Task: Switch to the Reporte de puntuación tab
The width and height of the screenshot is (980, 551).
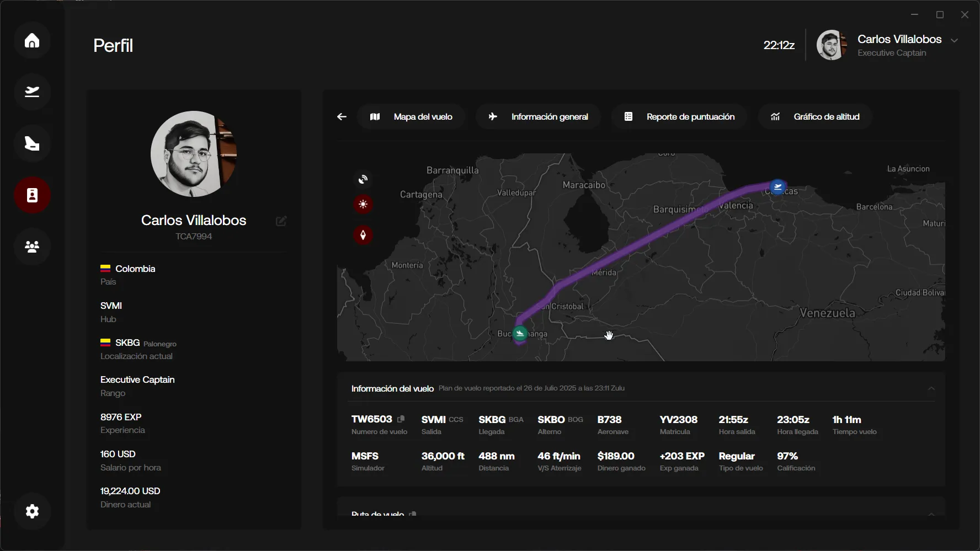Action: (x=679, y=116)
